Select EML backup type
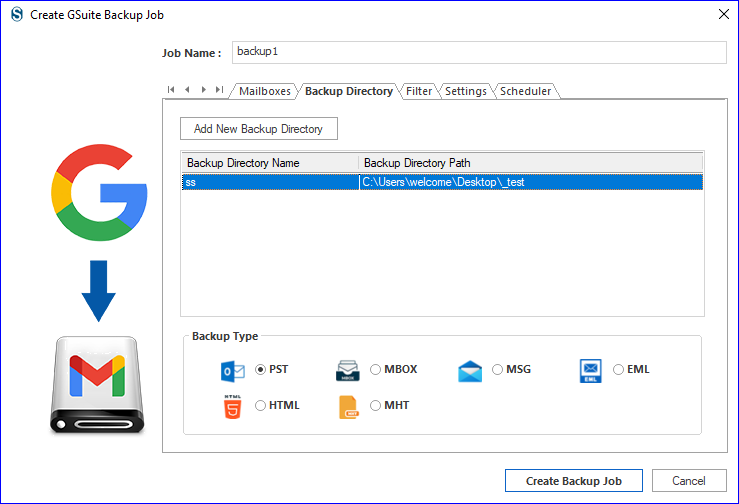The width and height of the screenshot is (739, 504). 618,370
